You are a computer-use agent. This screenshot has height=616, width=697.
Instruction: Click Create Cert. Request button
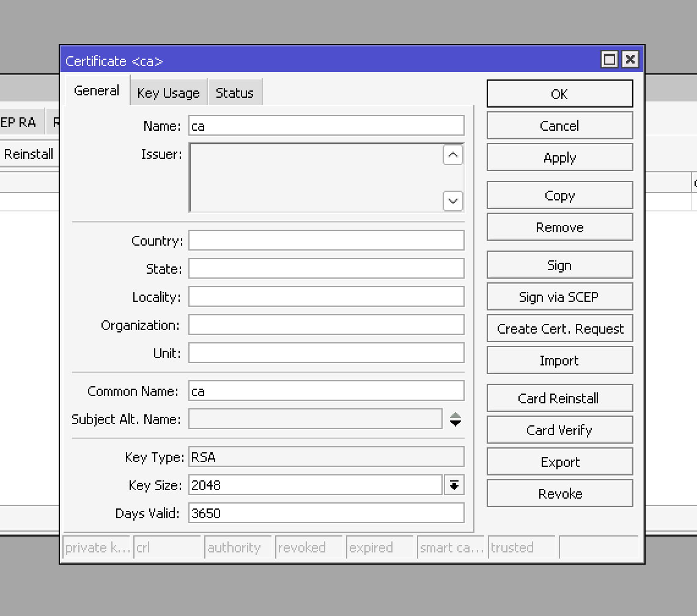click(x=559, y=329)
